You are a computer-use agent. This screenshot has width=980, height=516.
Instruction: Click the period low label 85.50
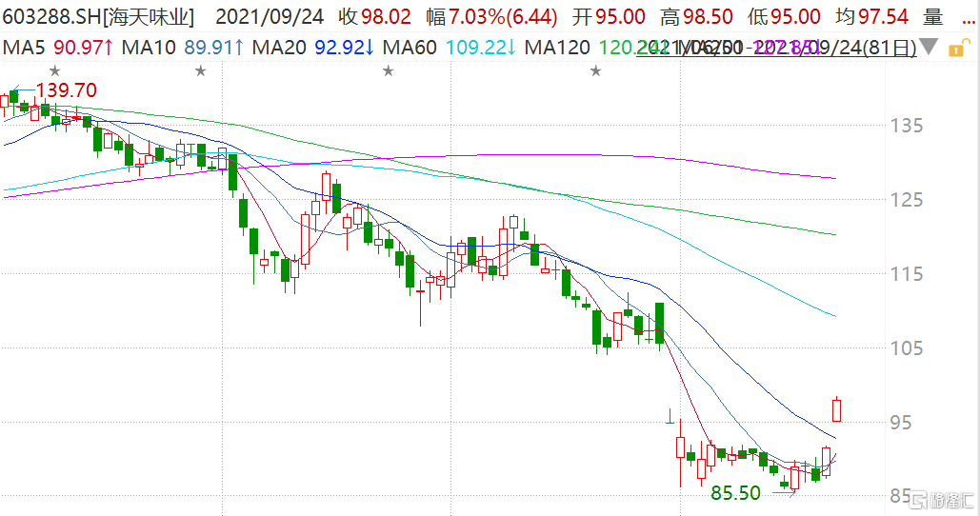coord(735,493)
